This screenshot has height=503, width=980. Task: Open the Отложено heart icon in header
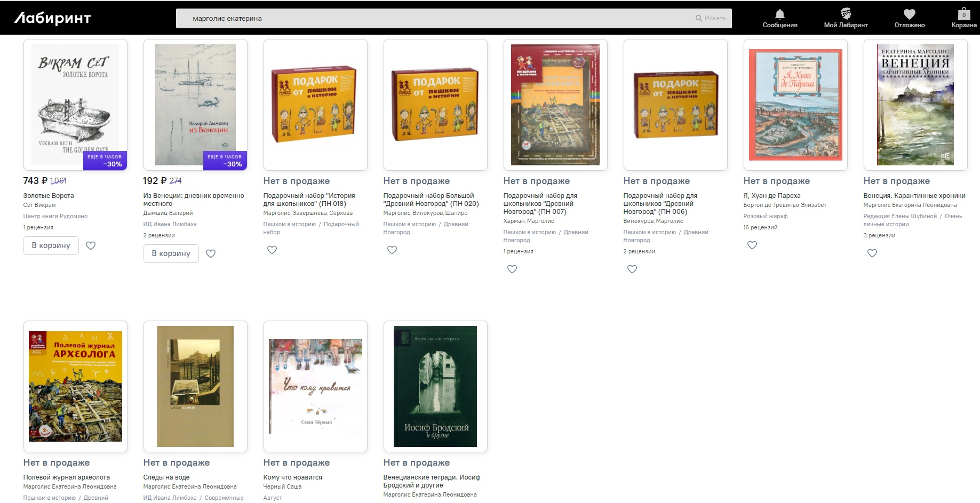click(910, 14)
